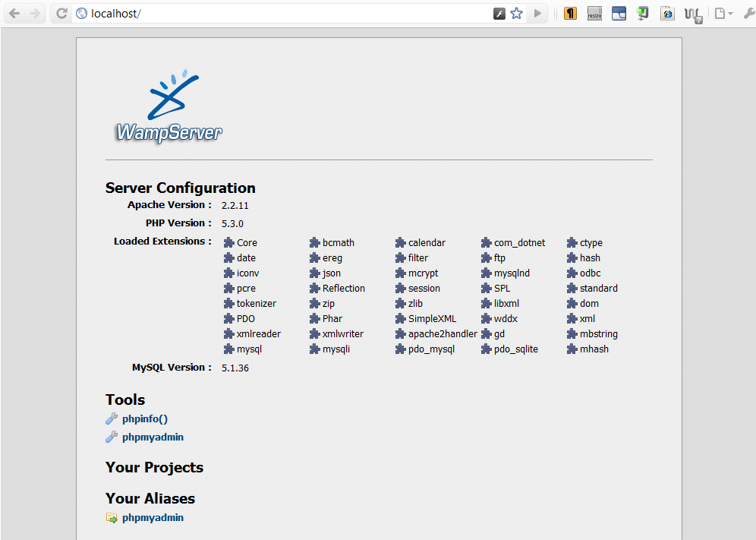Image resolution: width=756 pixels, height=540 pixels.
Task: Click the W3 validator extension icon
Action: tap(693, 14)
